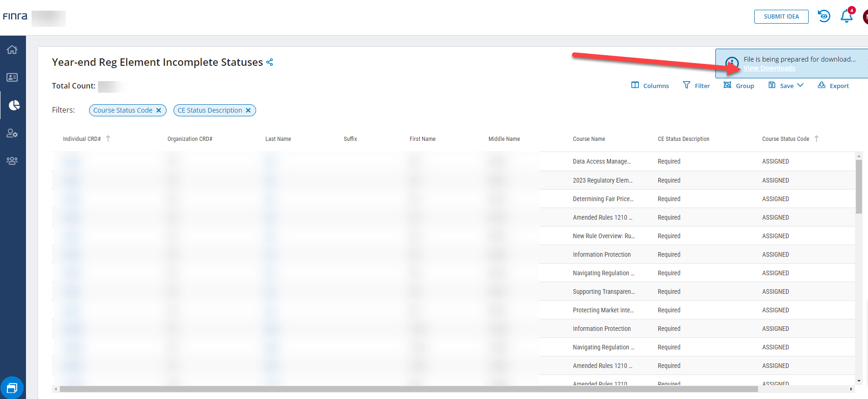Image resolution: width=868 pixels, height=399 pixels.
Task: Remove the CE Status Description filter
Action: pos(248,110)
